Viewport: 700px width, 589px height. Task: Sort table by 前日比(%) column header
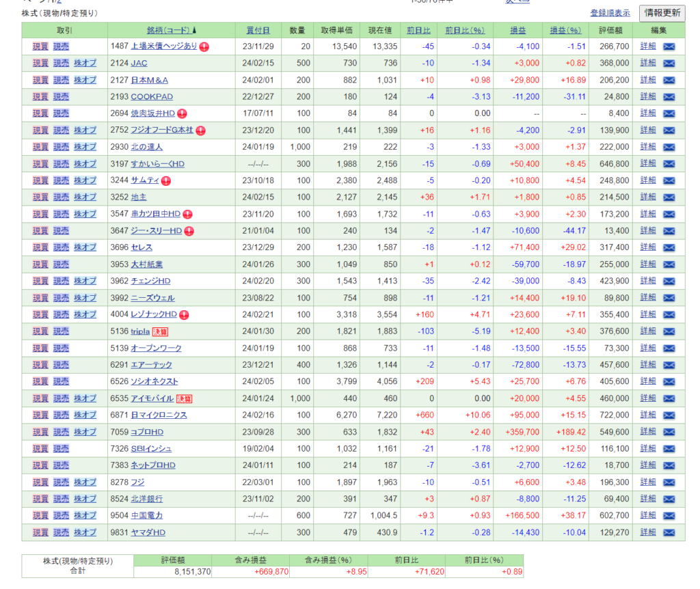464,30
